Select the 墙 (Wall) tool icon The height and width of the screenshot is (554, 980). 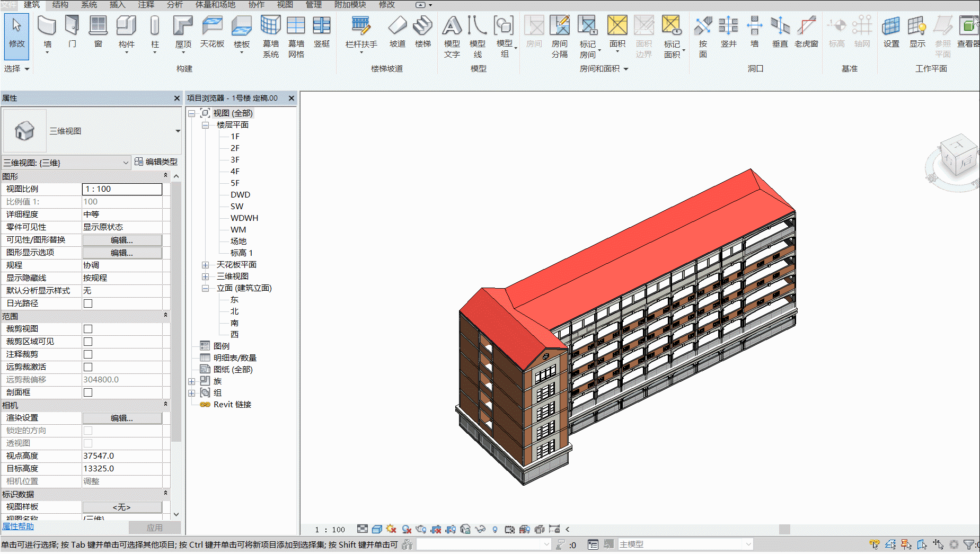point(47,25)
